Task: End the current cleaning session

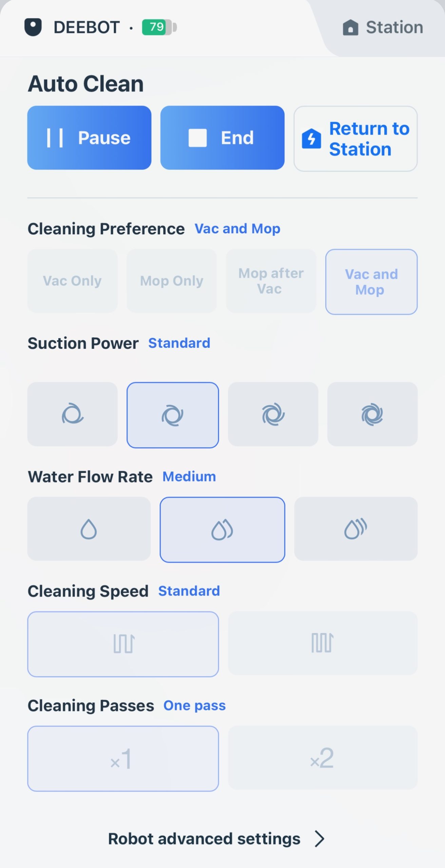Action: coord(222,138)
